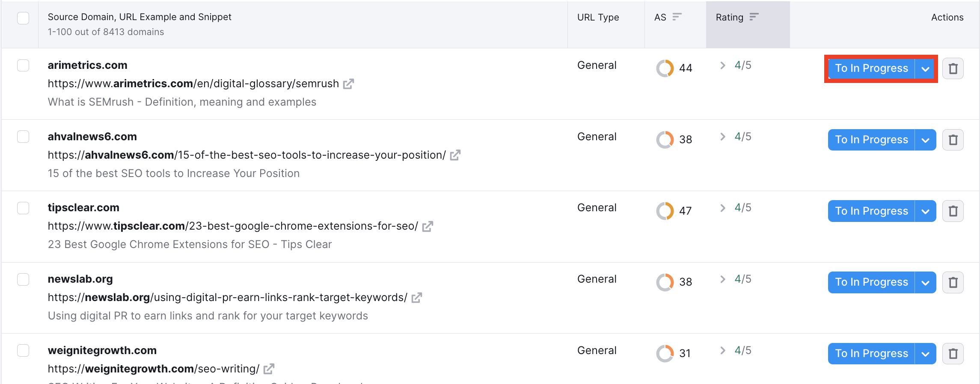Delete the arimetrics.com domain using trash icon
The image size is (980, 384).
point(953,68)
